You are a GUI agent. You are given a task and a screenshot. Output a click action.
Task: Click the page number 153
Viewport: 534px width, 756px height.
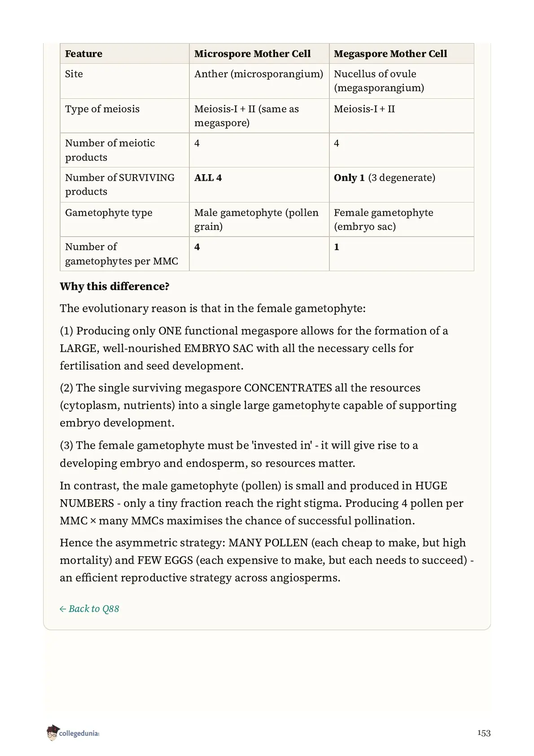point(484,733)
